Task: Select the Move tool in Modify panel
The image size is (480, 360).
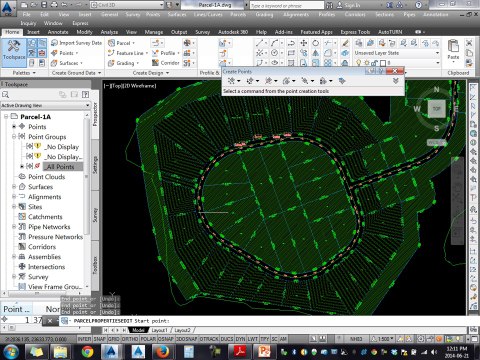Action: 303,43
